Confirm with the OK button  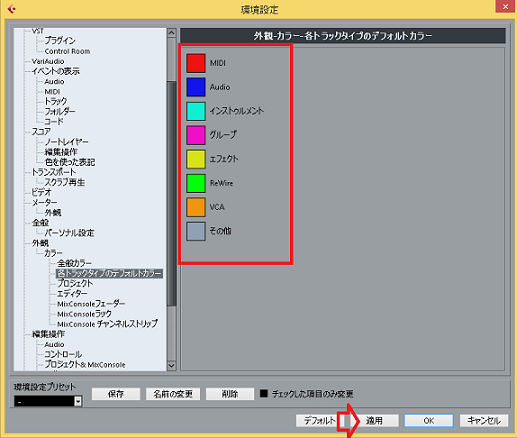pos(429,420)
